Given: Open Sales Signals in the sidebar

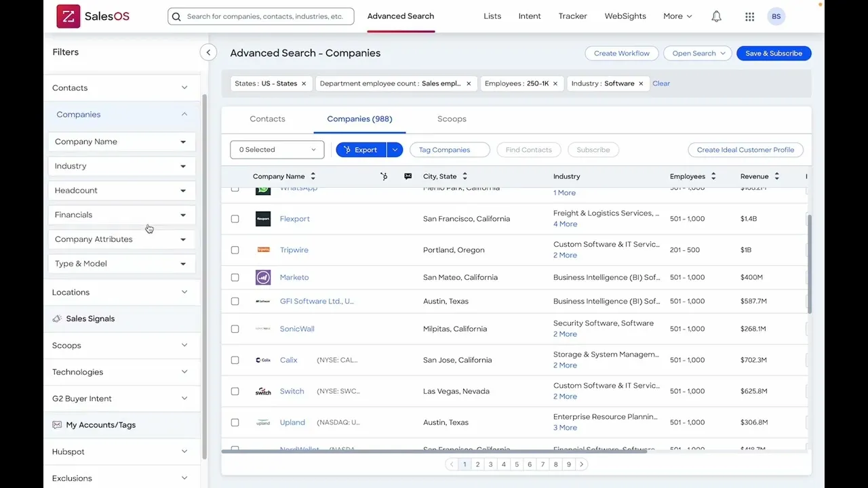Looking at the screenshot, I should coord(90,318).
